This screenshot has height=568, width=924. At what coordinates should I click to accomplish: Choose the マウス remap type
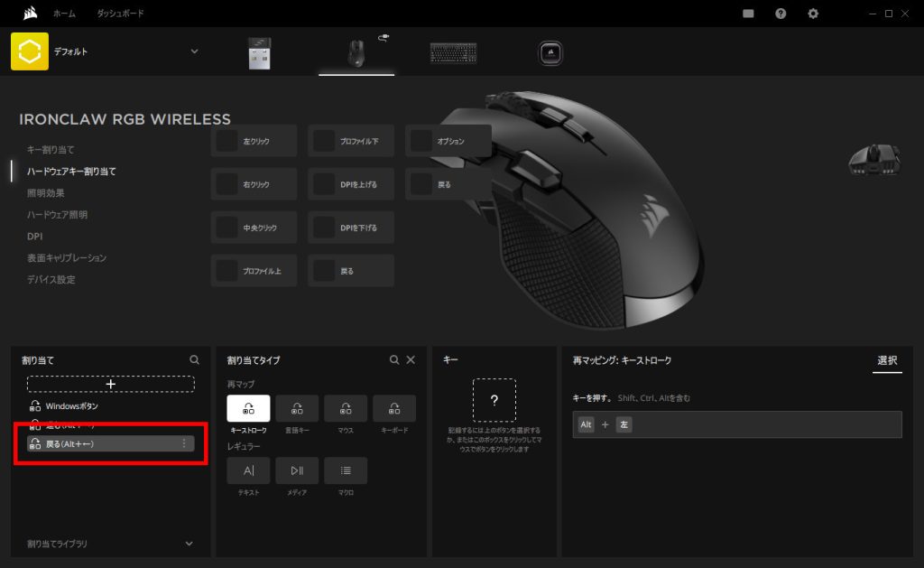coord(346,408)
